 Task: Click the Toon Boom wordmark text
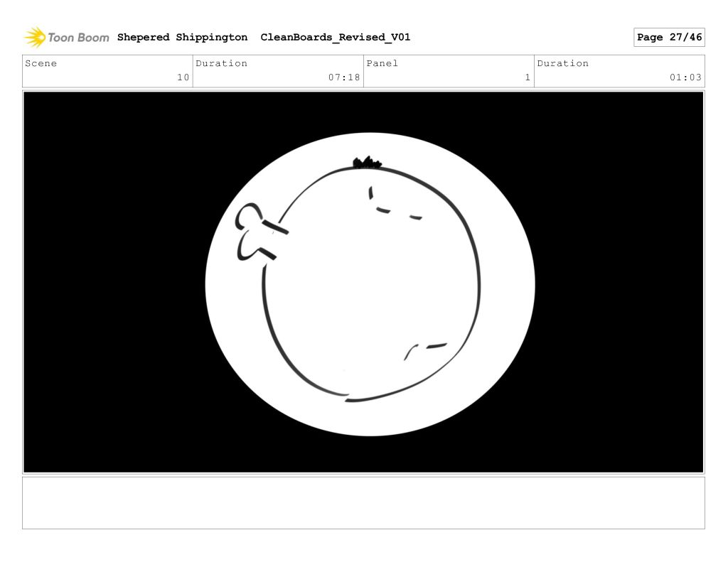click(x=78, y=38)
